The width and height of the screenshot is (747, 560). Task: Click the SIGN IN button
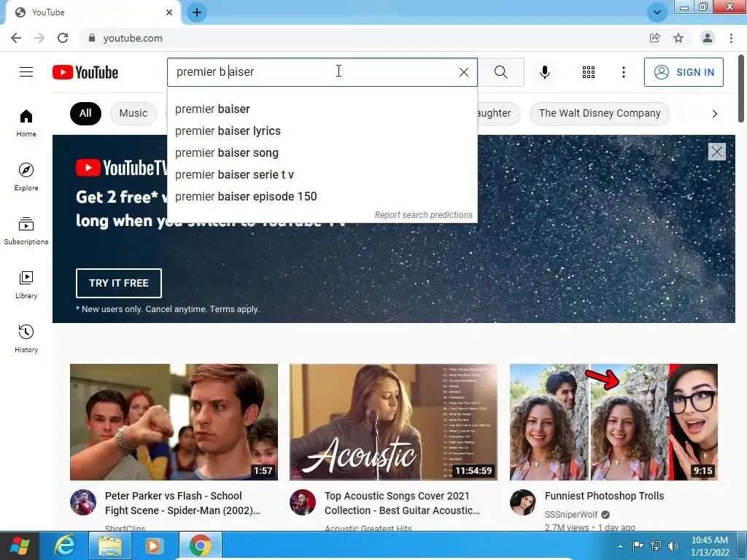coord(683,72)
